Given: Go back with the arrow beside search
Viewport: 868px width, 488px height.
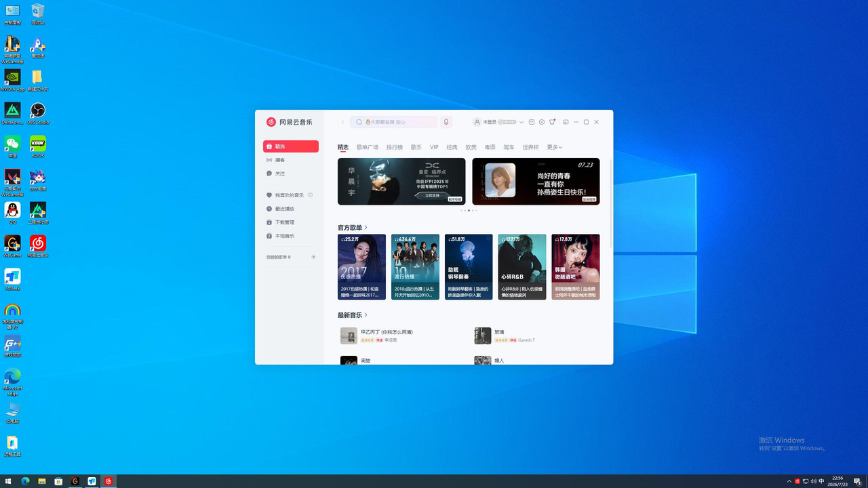Looking at the screenshot, I should [342, 122].
